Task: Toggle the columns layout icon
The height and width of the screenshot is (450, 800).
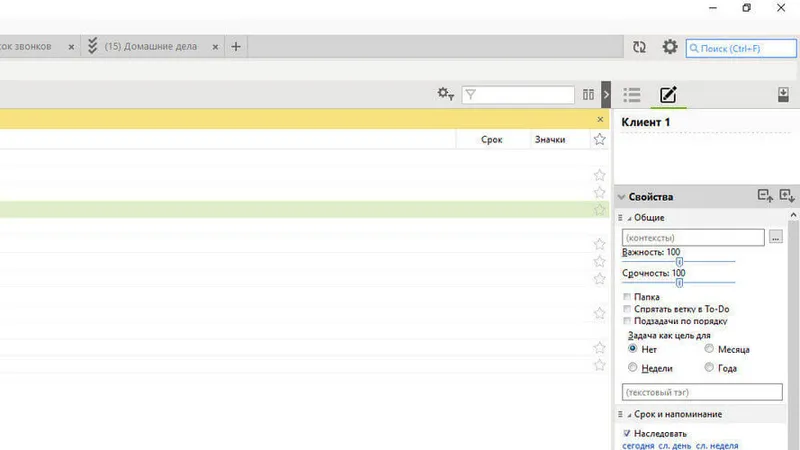Action: click(588, 94)
